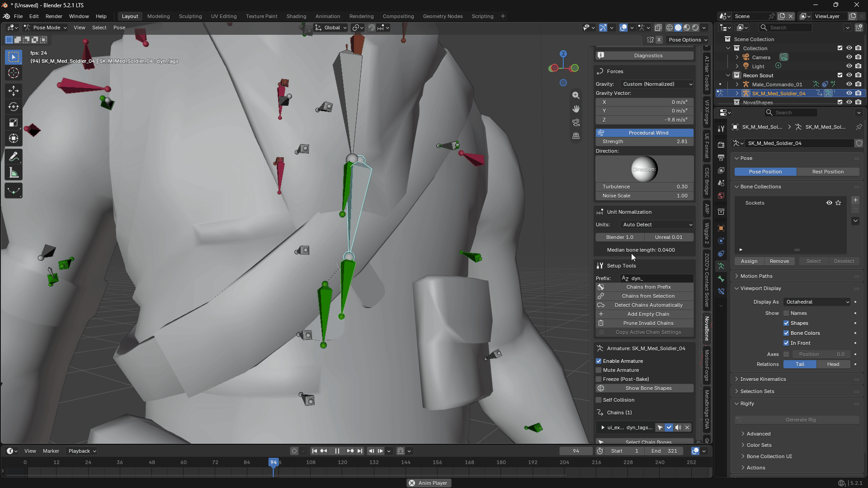Enable the Armature checkbox
Screen dimensions: 868x488
pyautogui.click(x=599, y=361)
